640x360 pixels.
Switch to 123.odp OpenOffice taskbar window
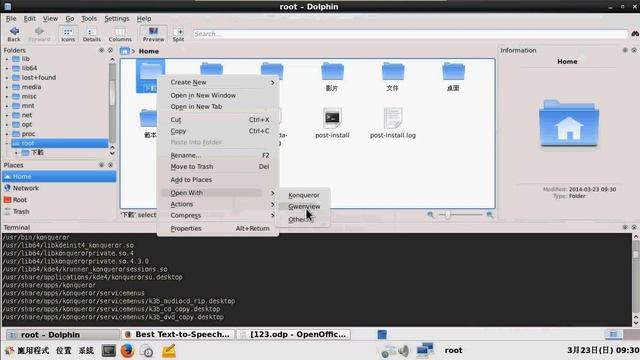point(293,335)
